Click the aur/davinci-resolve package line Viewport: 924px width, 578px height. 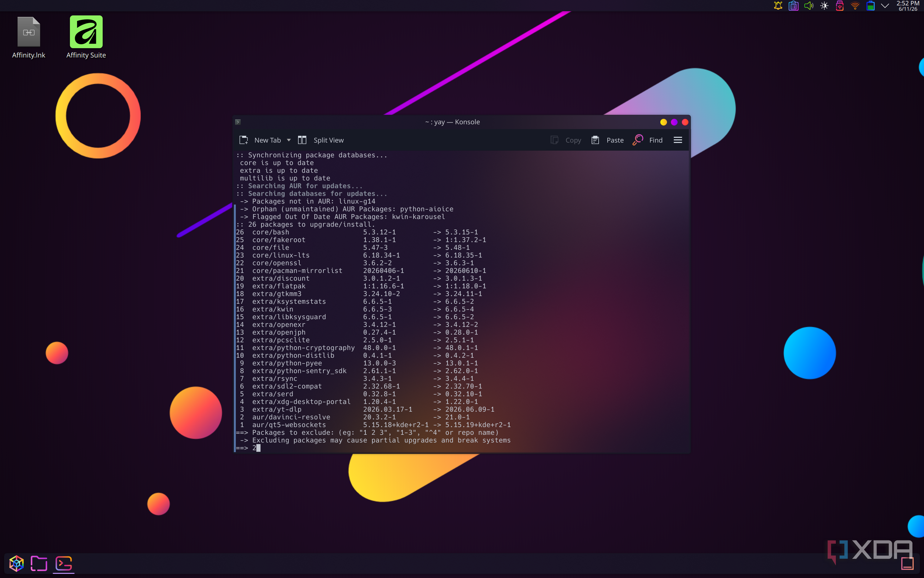tap(353, 417)
